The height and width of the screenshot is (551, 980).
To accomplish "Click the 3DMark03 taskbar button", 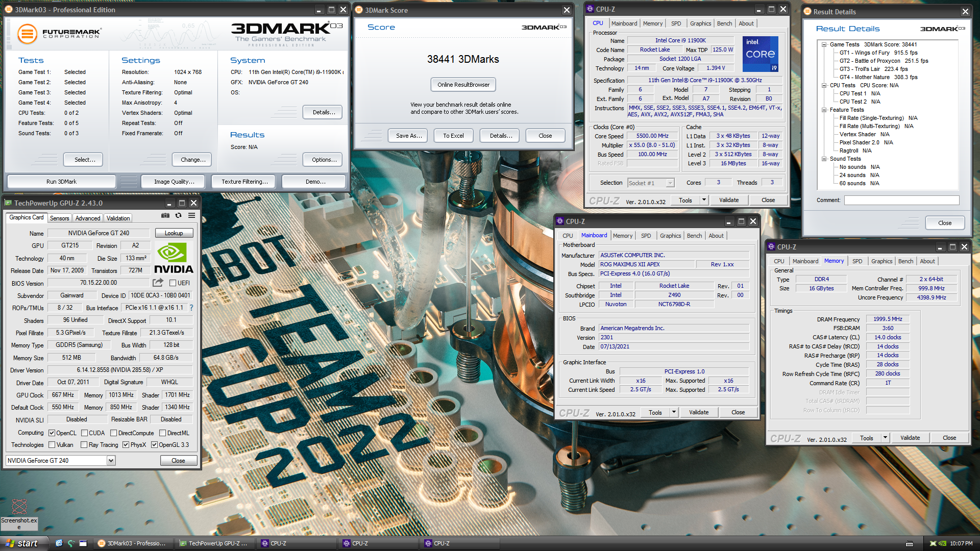I will [x=134, y=543].
